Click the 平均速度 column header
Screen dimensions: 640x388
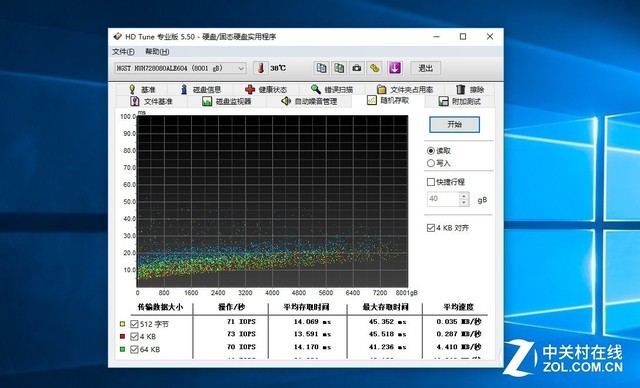pyautogui.click(x=458, y=307)
